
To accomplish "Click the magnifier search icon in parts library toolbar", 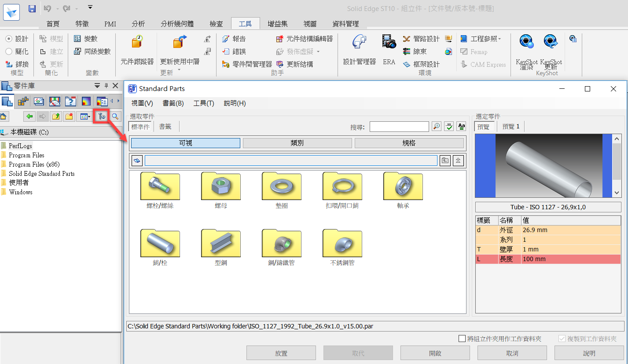I will tap(115, 116).
